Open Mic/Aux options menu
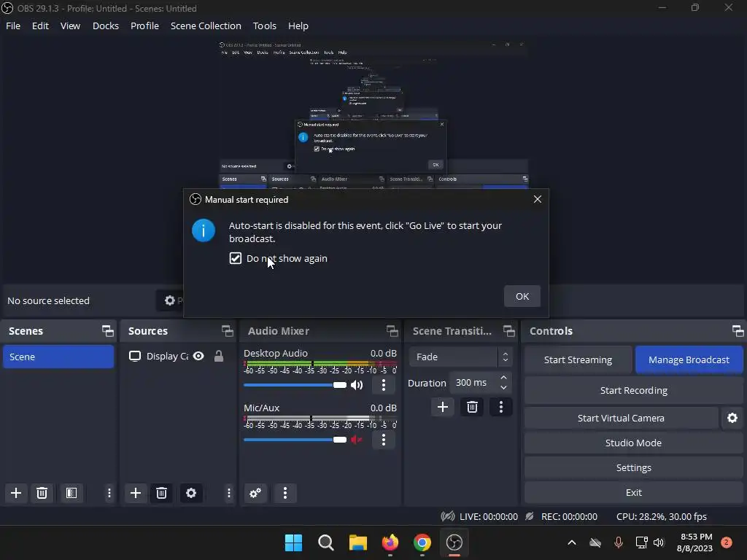 coord(384,440)
